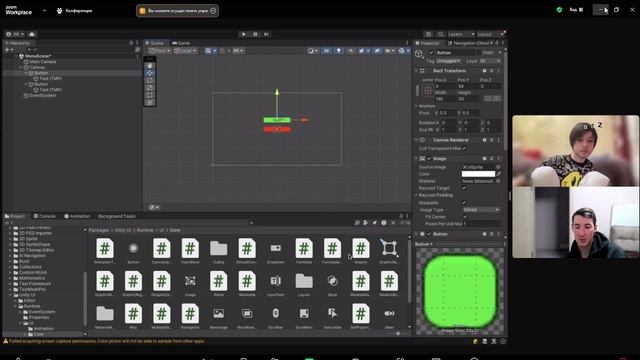Image resolution: width=640 pixels, height=360 pixels.
Task: Click Packages in the Project breadcrumb path
Action: pos(99,230)
